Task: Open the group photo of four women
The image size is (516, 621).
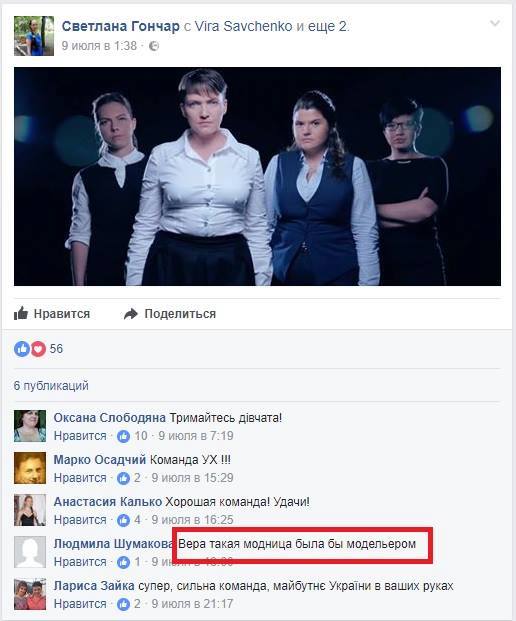Action: [x=257, y=176]
